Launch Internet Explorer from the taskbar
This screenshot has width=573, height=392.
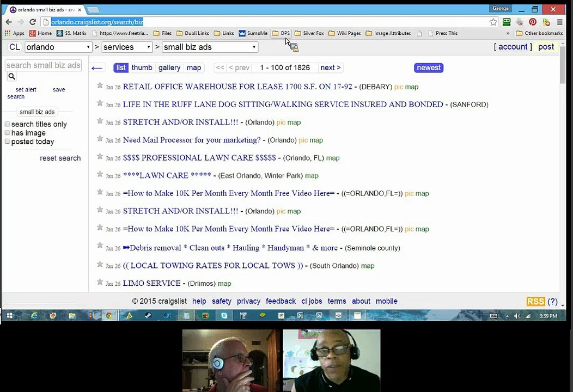click(x=34, y=316)
